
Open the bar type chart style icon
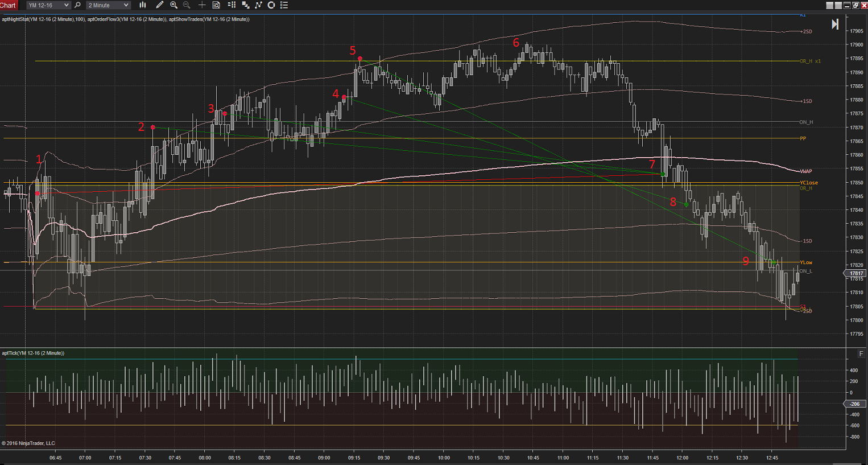coord(143,5)
